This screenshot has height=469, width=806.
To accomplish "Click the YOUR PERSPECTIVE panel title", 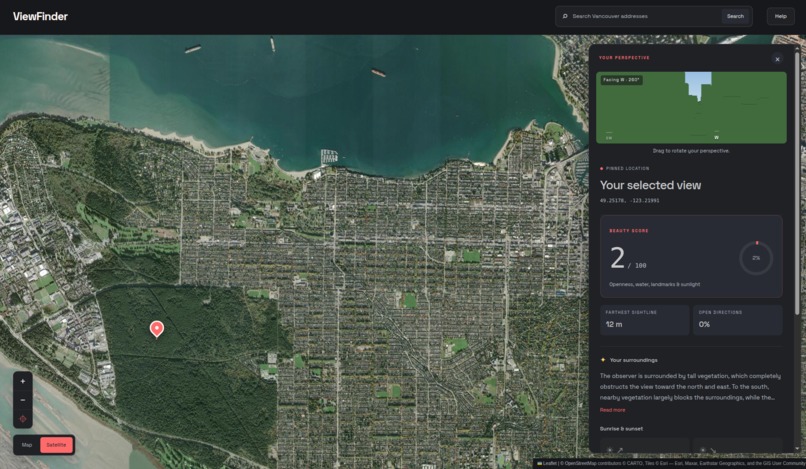I will [624, 58].
